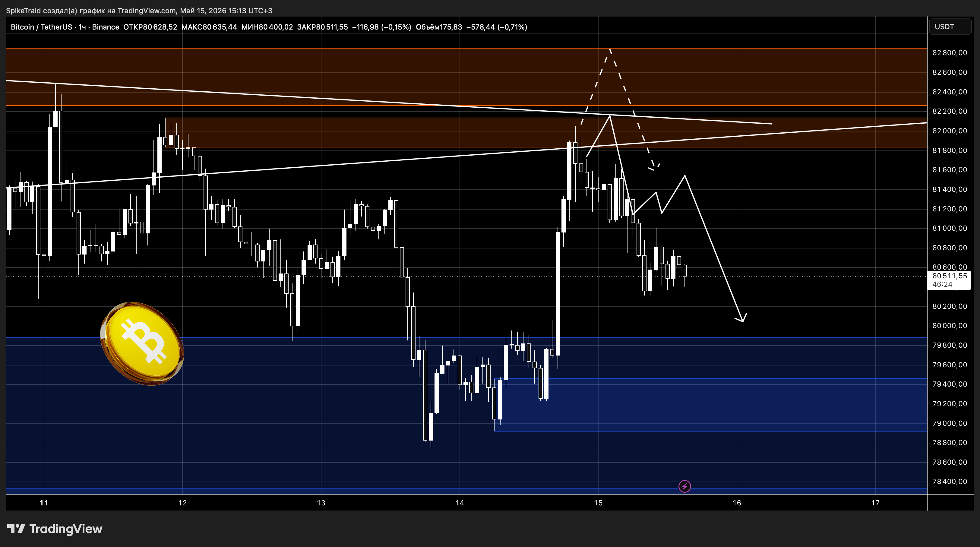Click the 82 800,00 price axis label
Screen dimensions: 980x547
pos(950,52)
